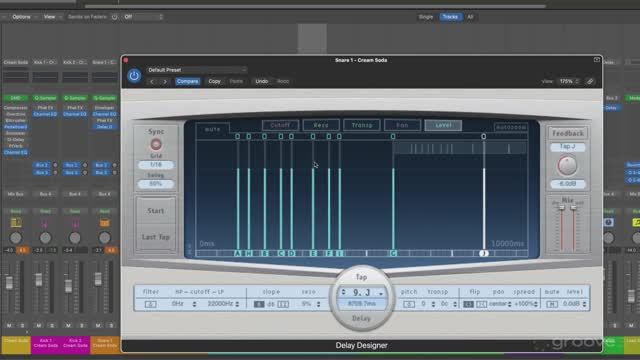
Task: Toggle mute for tap G in toggle row
Action: click(x=393, y=136)
